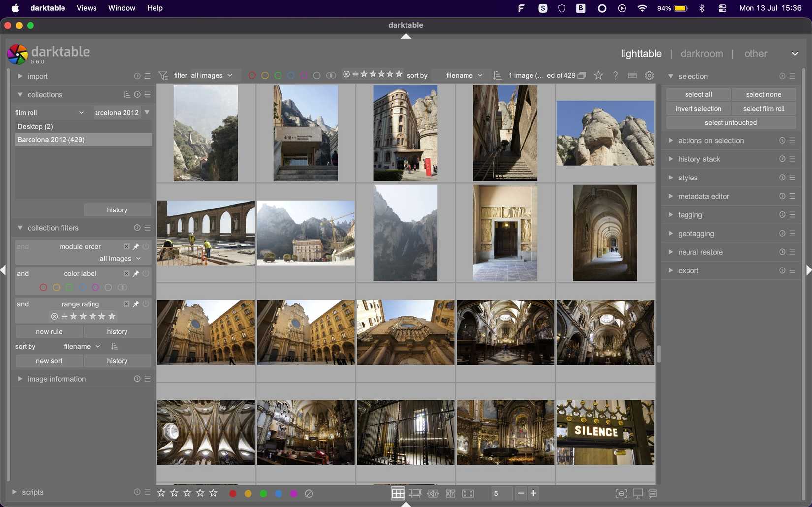
Task: Toggle grey color label filter in top toolbar
Action: [317, 75]
